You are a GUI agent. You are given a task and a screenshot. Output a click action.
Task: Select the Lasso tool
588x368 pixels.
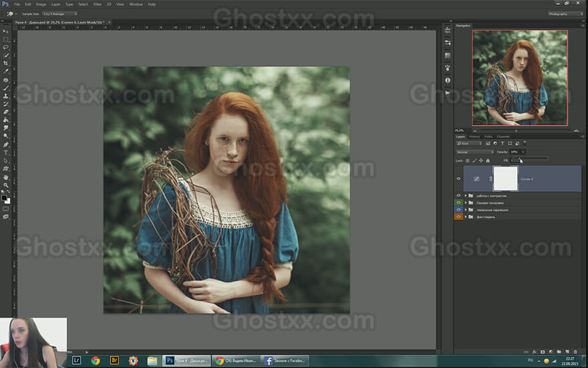tap(6, 48)
